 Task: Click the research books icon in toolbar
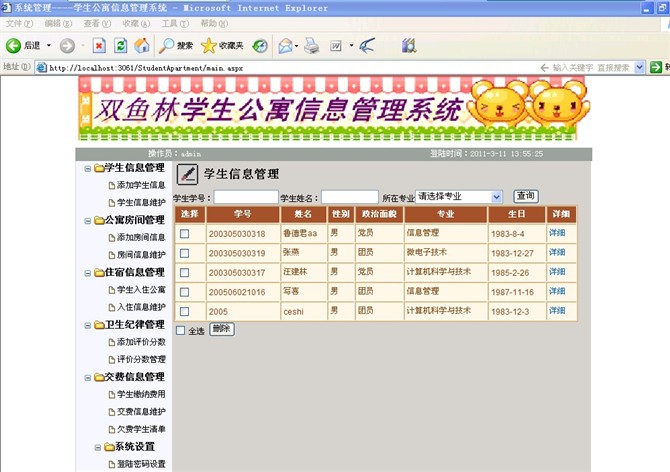pos(409,45)
